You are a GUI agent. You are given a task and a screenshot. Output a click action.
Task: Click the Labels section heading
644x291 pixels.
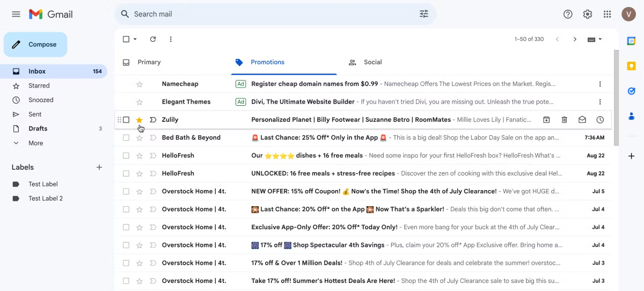pos(23,168)
